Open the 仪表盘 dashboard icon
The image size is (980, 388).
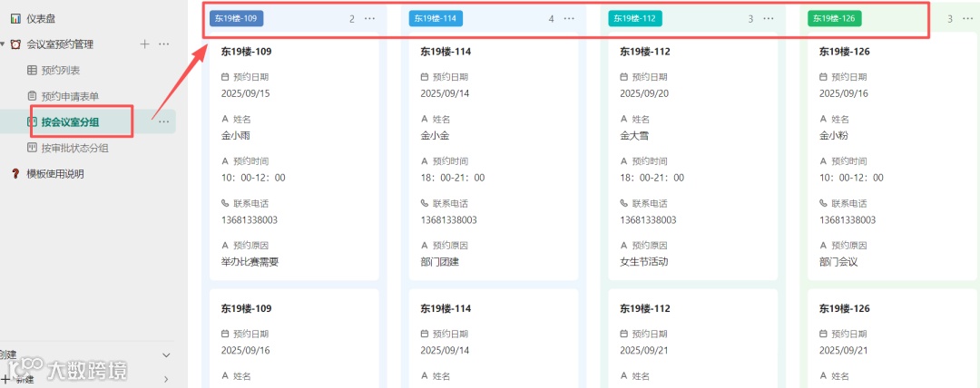(15, 19)
